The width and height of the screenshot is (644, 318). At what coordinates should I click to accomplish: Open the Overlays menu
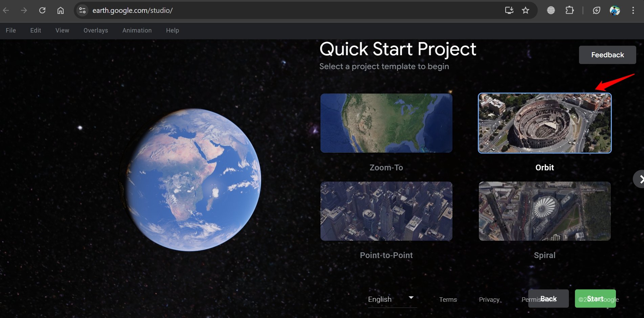tap(96, 30)
